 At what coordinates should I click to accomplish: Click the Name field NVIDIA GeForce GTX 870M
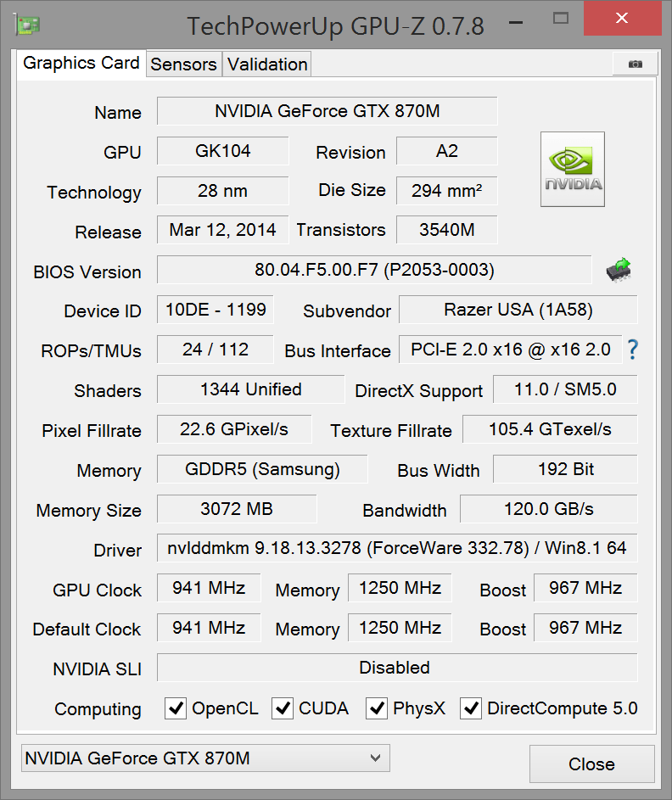click(x=327, y=111)
